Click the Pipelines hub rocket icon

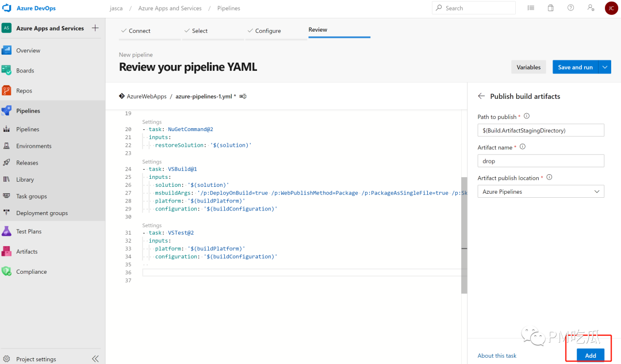click(6, 110)
